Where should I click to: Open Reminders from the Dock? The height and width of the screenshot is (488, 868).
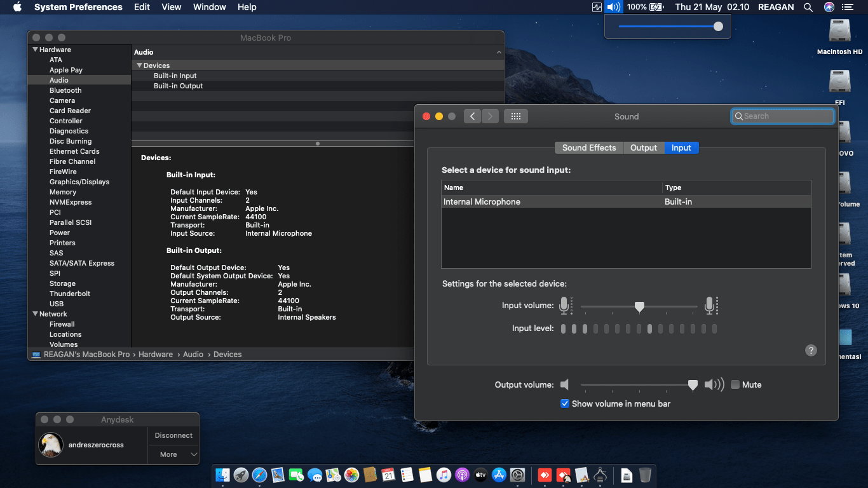pos(407,475)
